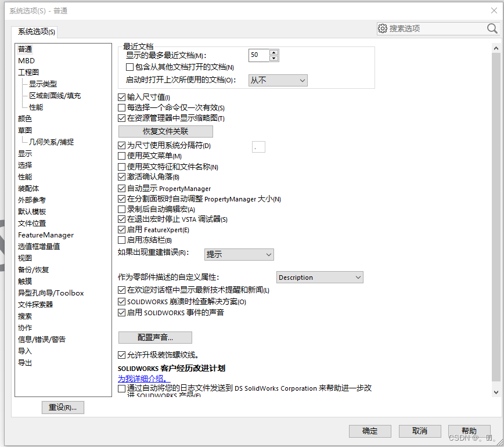Viewport: 504px width, 447px height.
Task: Disable the 输入尺寸值 option
Action: [x=122, y=97]
